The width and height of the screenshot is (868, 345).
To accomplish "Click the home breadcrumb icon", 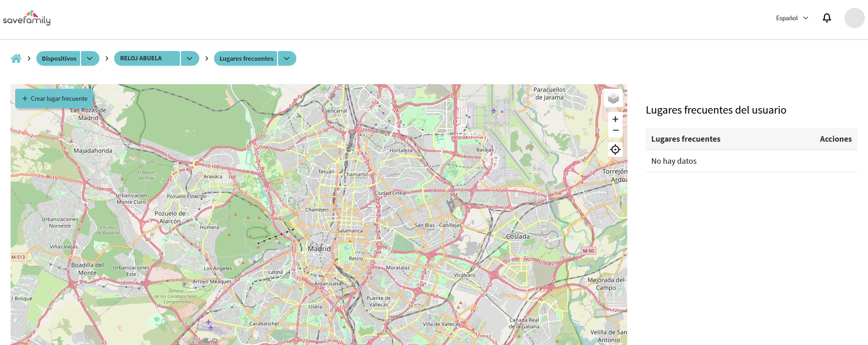I will tap(16, 58).
